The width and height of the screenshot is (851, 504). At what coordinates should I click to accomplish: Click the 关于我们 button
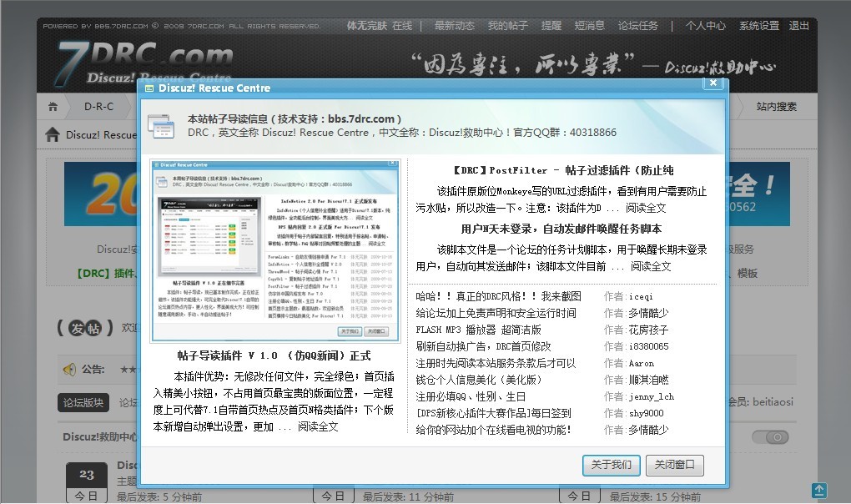[611, 465]
